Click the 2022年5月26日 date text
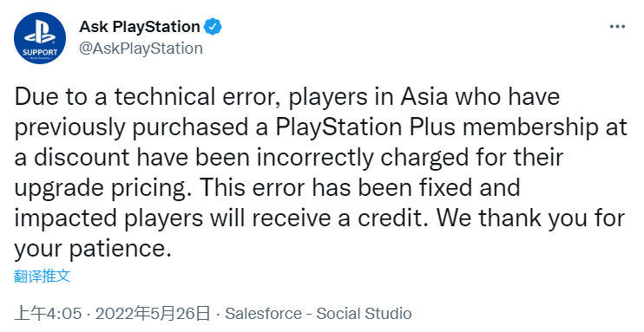644x332 pixels. [x=153, y=314]
